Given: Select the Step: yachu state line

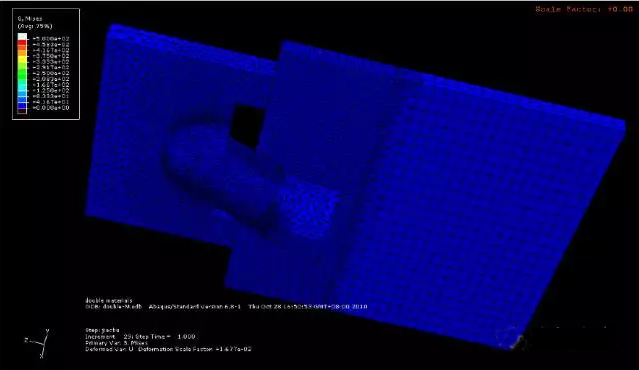Looking at the screenshot, I should point(102,330).
